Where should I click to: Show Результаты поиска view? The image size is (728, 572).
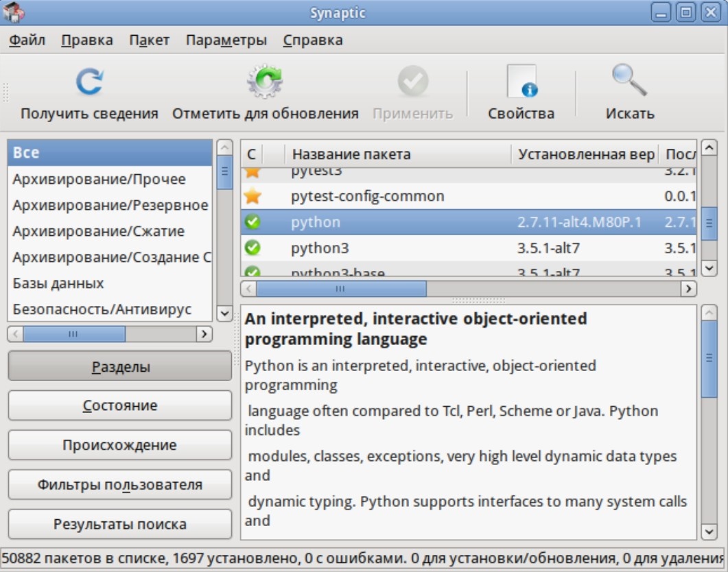click(120, 524)
